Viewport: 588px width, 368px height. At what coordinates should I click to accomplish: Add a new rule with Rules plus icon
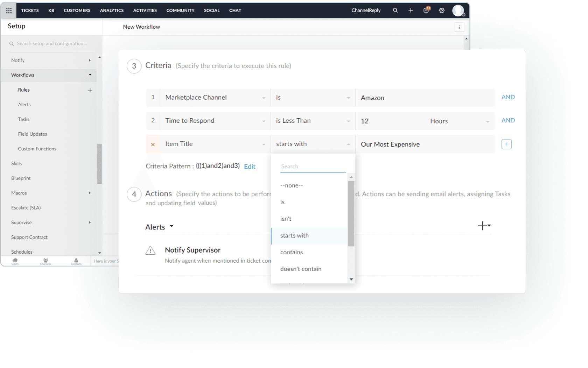90,90
